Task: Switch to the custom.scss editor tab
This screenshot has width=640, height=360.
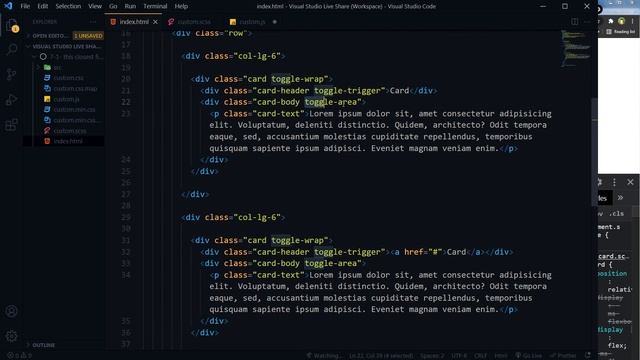Action: [194, 22]
